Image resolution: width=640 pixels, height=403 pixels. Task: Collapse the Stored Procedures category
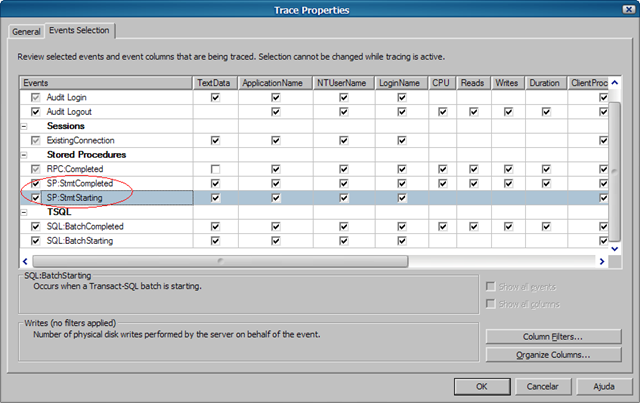coord(23,155)
